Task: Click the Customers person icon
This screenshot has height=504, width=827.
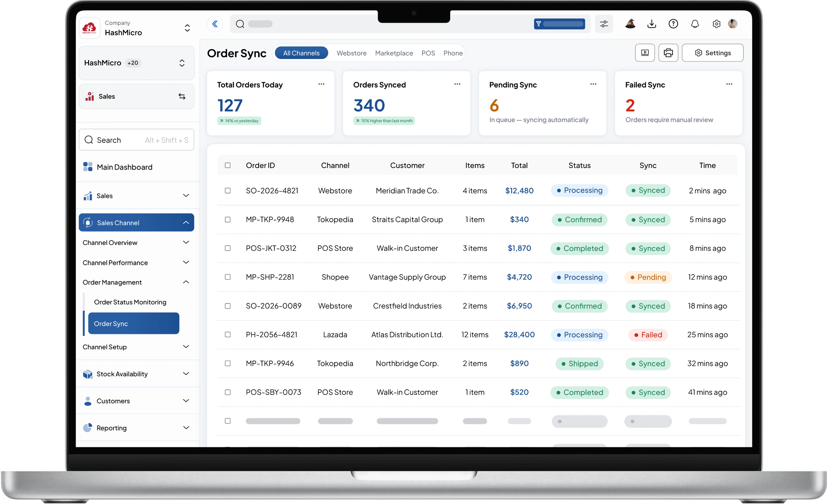Action: coord(88,401)
